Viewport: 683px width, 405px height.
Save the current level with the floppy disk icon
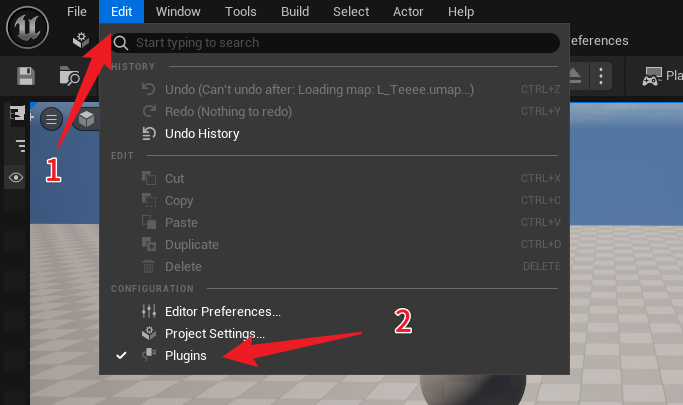click(26, 76)
